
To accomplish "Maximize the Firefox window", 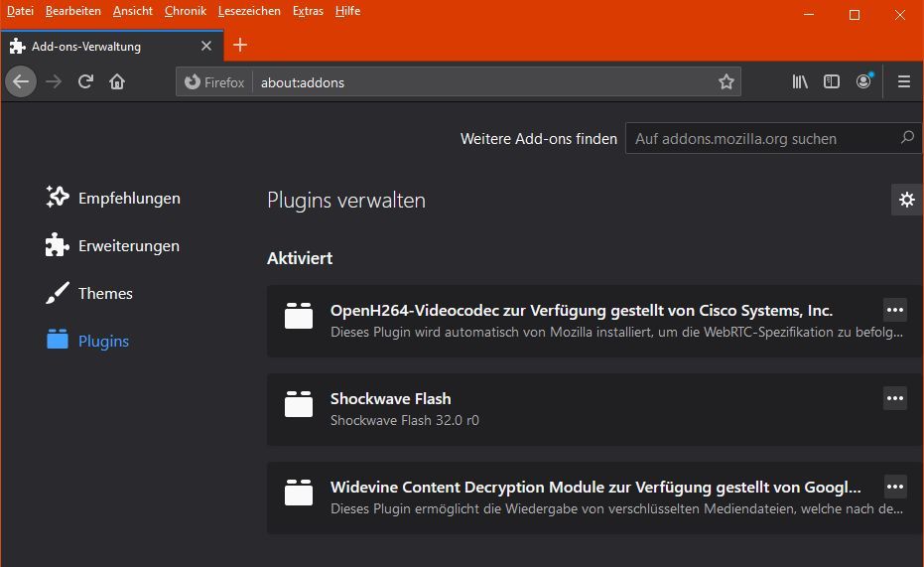I will click(855, 14).
